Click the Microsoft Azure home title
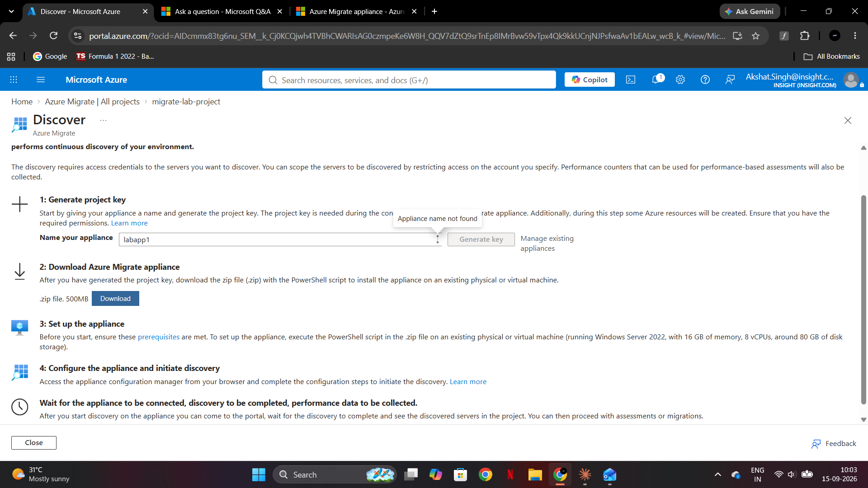This screenshot has width=868, height=488. (96, 80)
